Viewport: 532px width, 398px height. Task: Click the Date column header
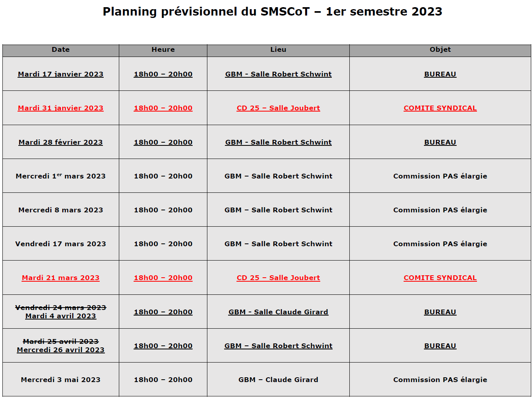click(x=61, y=50)
